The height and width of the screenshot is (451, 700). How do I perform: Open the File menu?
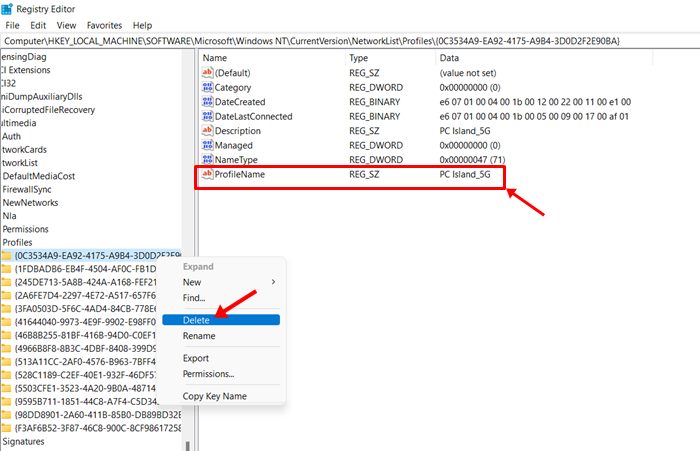pos(12,25)
